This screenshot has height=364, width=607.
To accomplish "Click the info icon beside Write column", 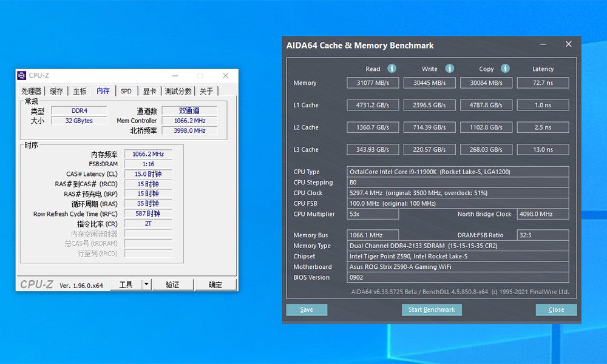I will click(x=450, y=69).
